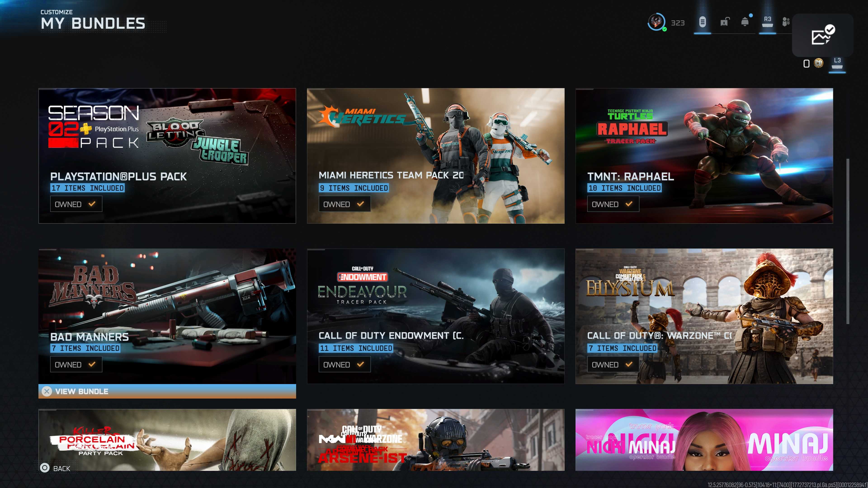
Task: Click the "TMNT: RAPHAEL" title
Action: pos(630,176)
